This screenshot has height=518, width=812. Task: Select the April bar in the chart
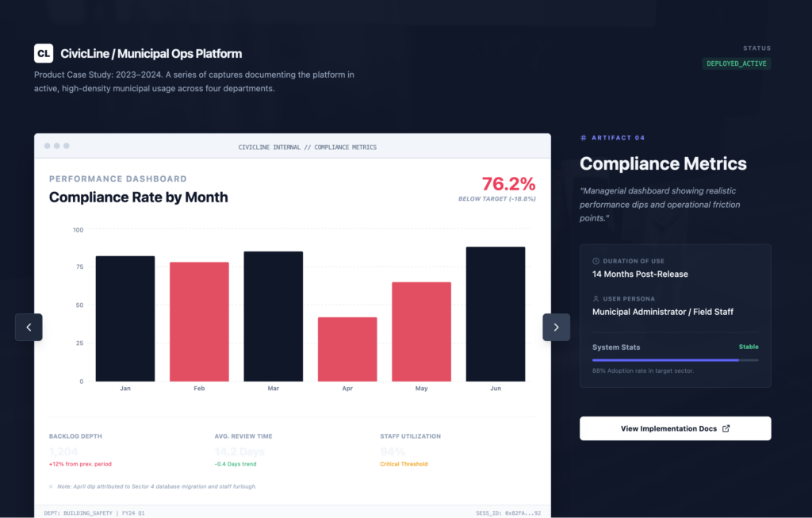(347, 349)
